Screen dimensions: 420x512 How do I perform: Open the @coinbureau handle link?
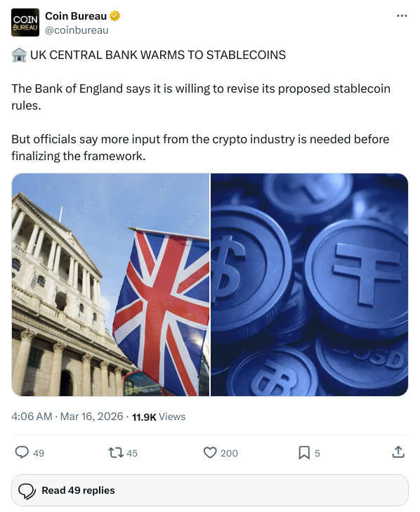point(77,30)
